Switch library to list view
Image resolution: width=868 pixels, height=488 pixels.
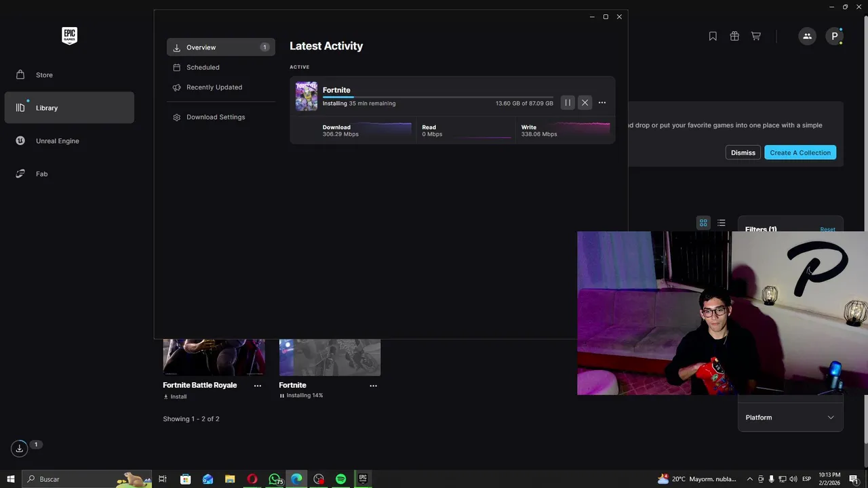coord(722,222)
